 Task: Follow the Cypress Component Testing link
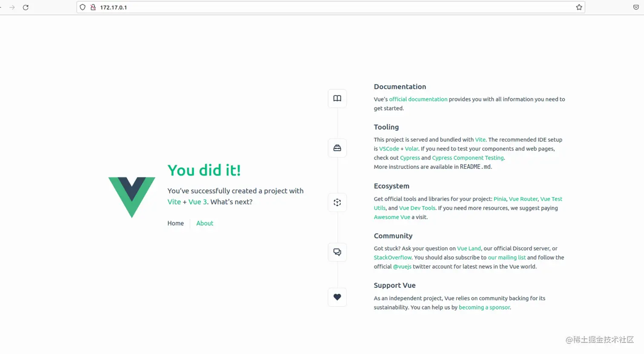click(468, 158)
